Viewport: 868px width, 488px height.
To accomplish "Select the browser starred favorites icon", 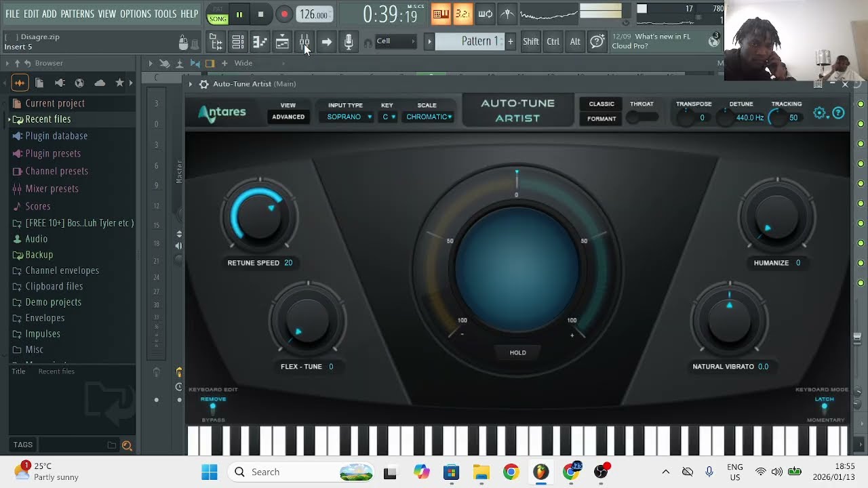I will pos(119,83).
